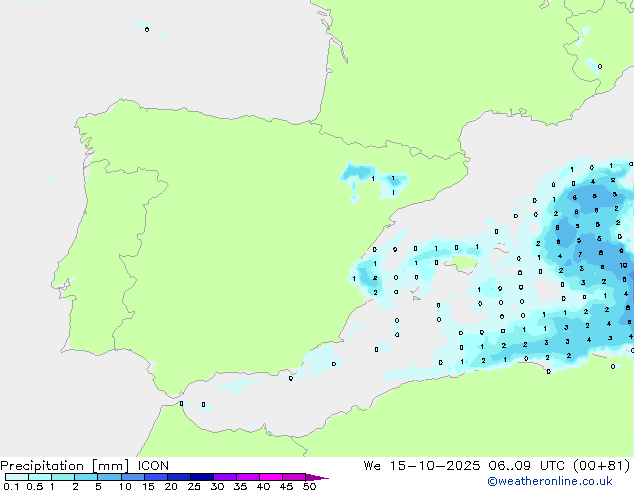Click the 20–25 mm legend swatch

coord(179,477)
